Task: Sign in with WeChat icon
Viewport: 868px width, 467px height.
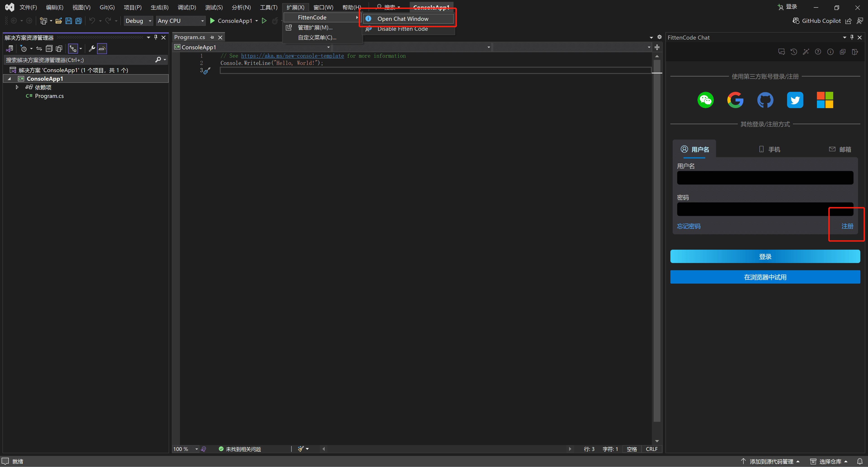Action: (x=705, y=100)
